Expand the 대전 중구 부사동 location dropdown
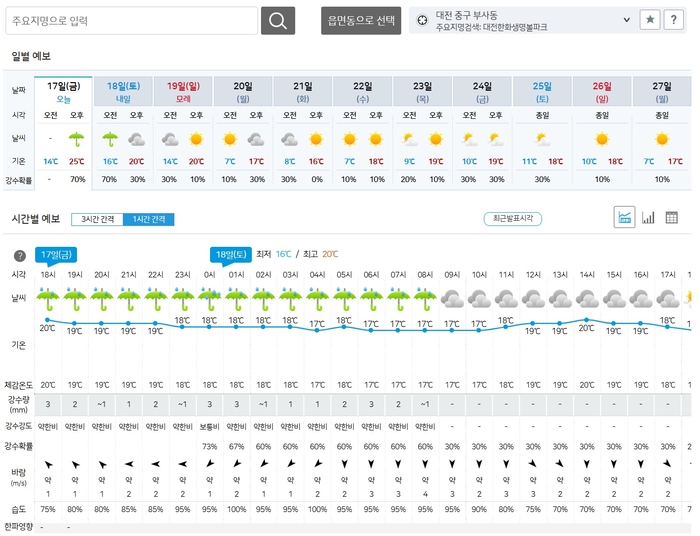This screenshot has width=700, height=536. pos(627,19)
